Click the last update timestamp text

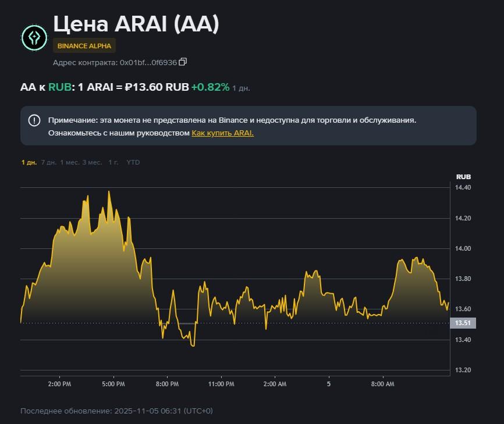point(115,411)
